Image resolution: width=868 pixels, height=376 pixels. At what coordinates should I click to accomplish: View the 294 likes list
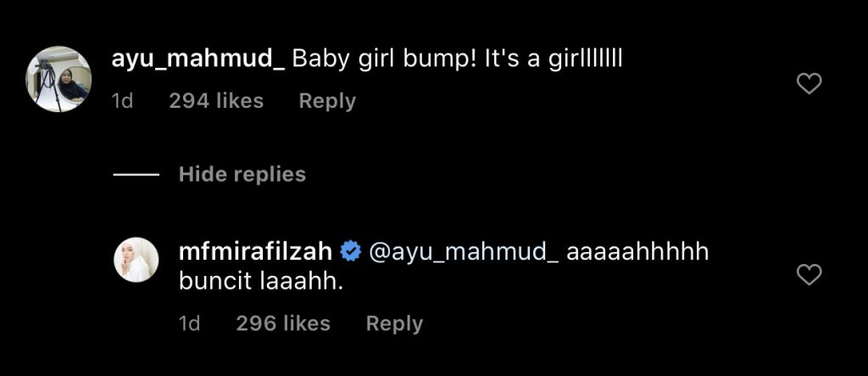[x=216, y=101]
